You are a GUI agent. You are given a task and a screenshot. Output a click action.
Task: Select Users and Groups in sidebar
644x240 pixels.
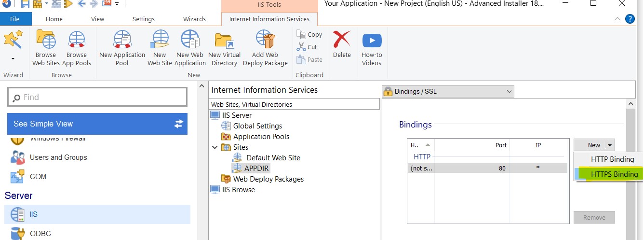click(58, 157)
